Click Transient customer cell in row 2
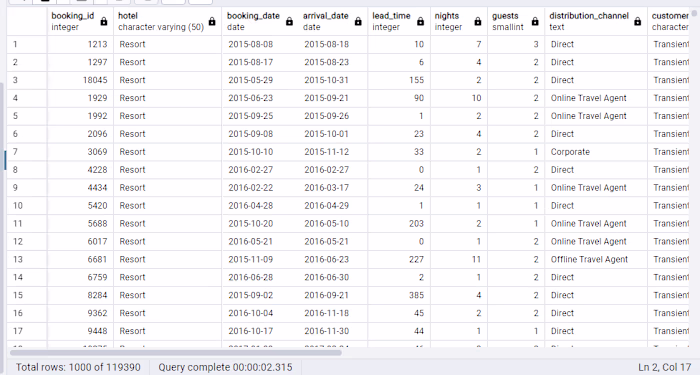 click(x=668, y=62)
